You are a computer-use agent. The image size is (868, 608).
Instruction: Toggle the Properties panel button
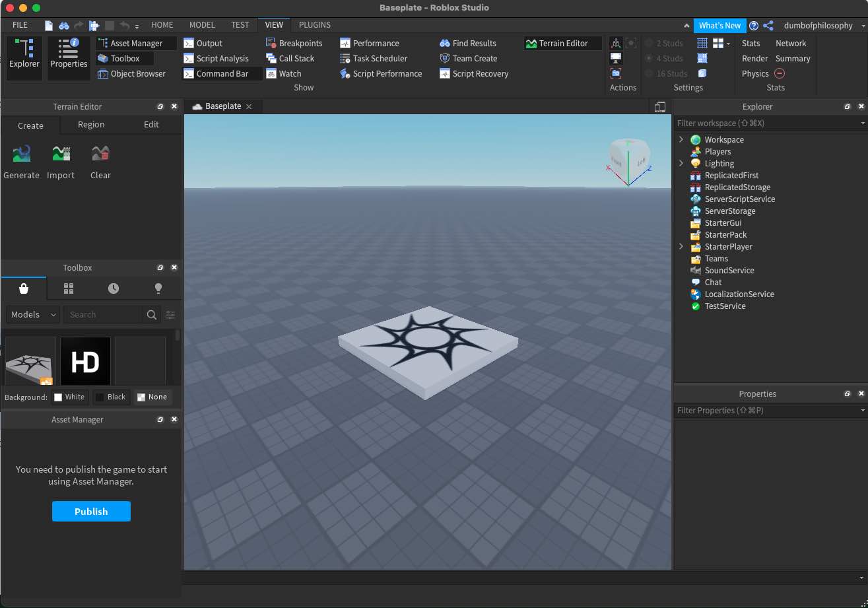pyautogui.click(x=69, y=58)
